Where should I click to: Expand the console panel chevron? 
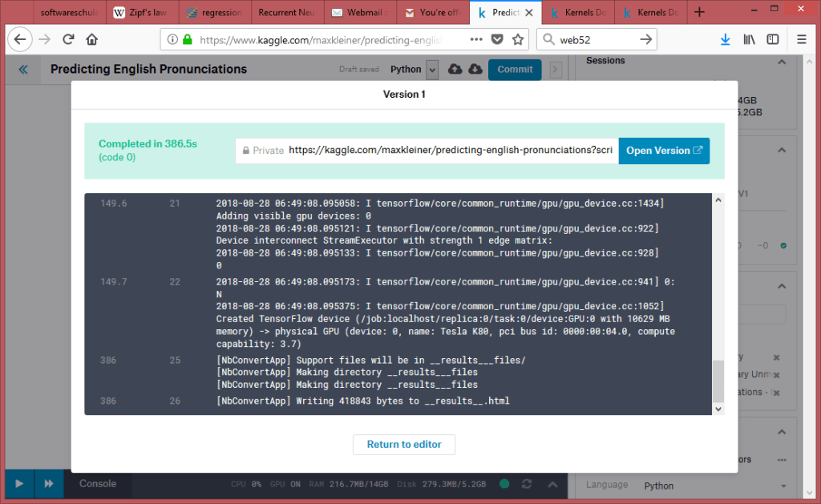(x=552, y=484)
